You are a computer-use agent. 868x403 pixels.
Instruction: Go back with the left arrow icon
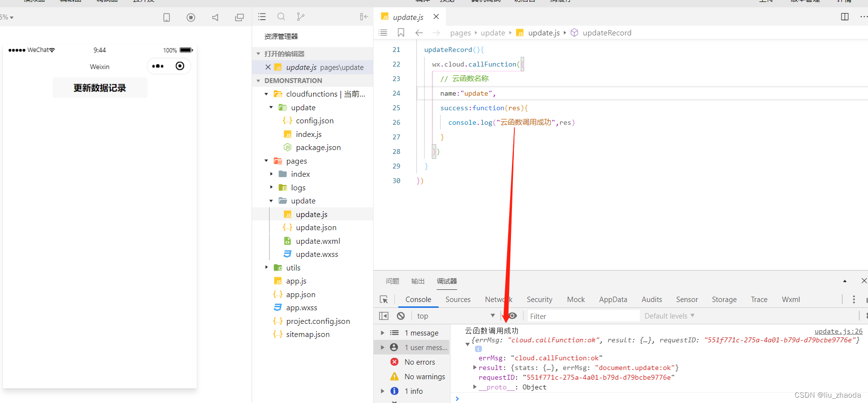[x=419, y=33]
